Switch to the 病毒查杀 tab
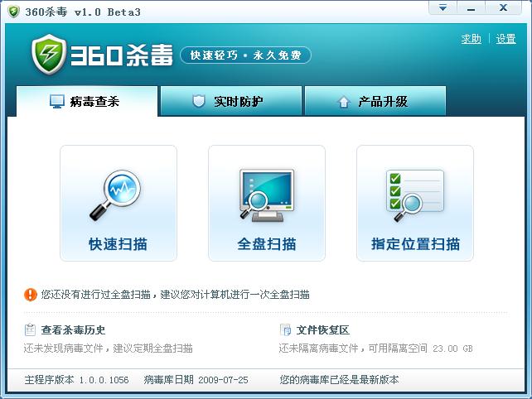The image size is (532, 399). (87, 101)
